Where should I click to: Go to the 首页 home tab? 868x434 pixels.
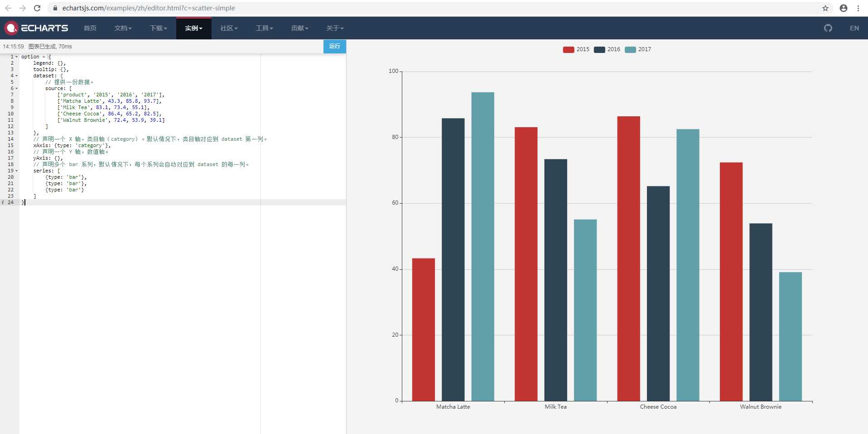pyautogui.click(x=90, y=28)
